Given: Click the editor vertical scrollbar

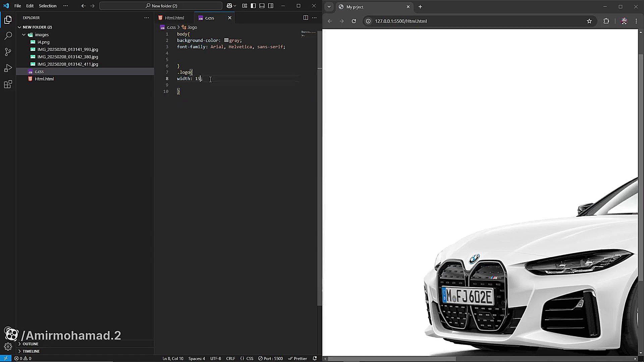Looking at the screenshot, I should click(320, 168).
